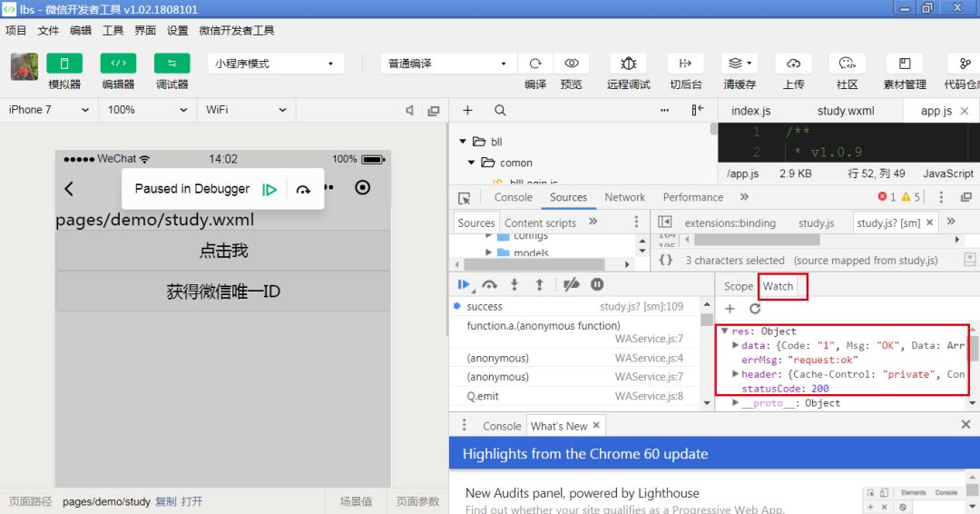Toggle the debugger (调试器) panel
Screen dimensions: 980x514
click(171, 64)
